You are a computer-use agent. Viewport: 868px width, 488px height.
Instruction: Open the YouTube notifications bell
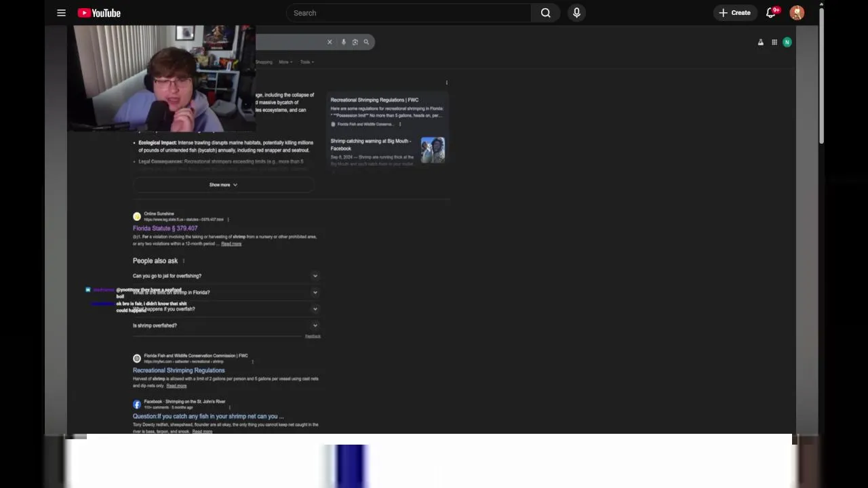(771, 13)
